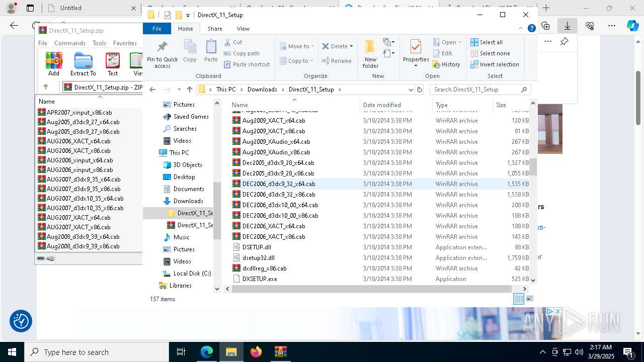Click the Windows search box on taskbar

click(x=97, y=352)
